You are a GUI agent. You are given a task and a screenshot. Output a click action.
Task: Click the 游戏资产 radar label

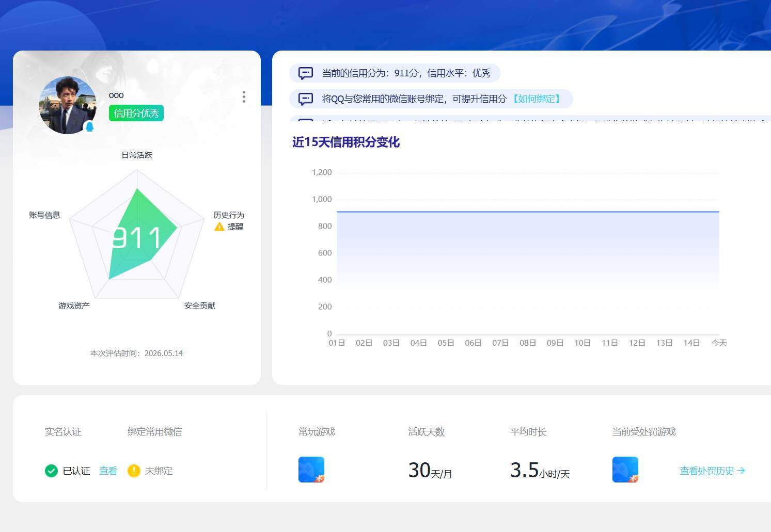(x=74, y=305)
